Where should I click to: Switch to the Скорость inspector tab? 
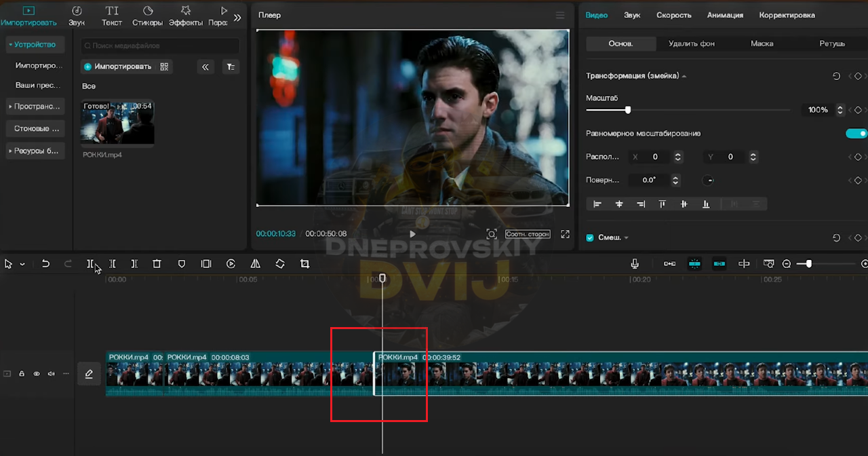(674, 15)
